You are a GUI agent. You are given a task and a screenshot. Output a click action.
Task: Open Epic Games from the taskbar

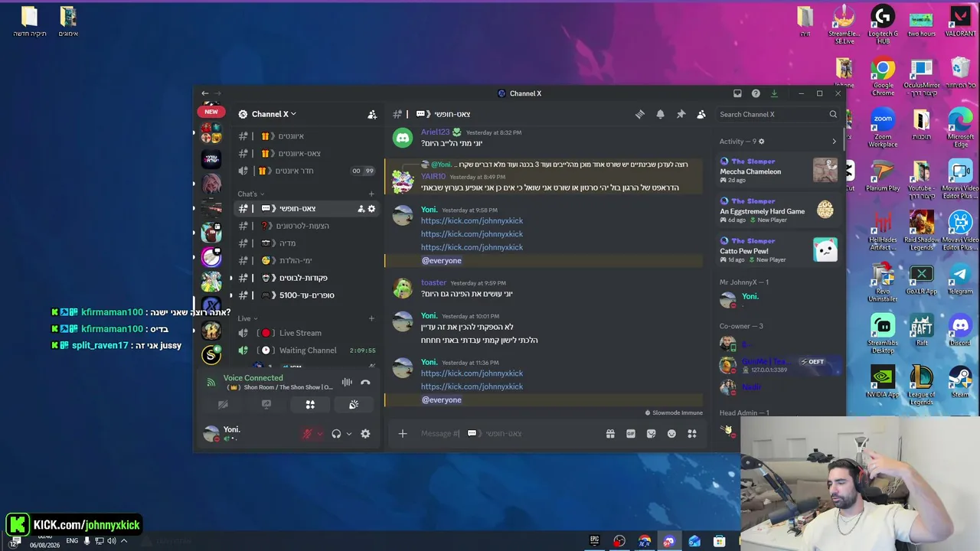(594, 541)
